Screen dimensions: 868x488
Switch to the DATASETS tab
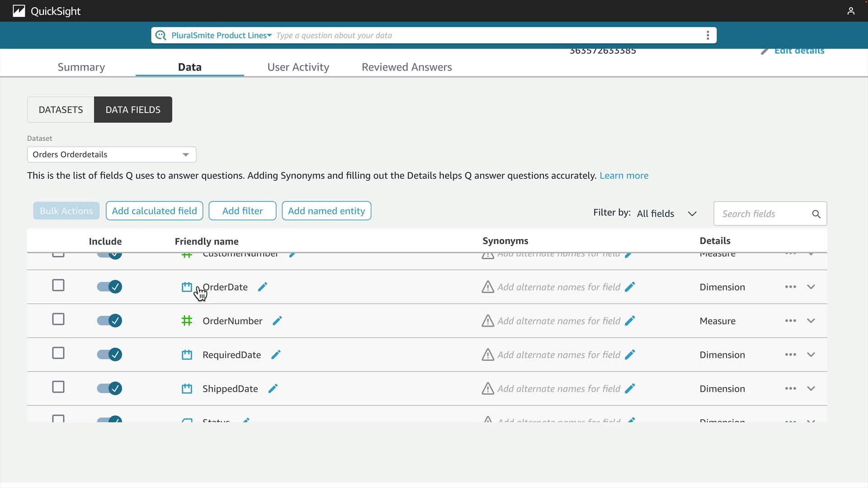pyautogui.click(x=61, y=110)
